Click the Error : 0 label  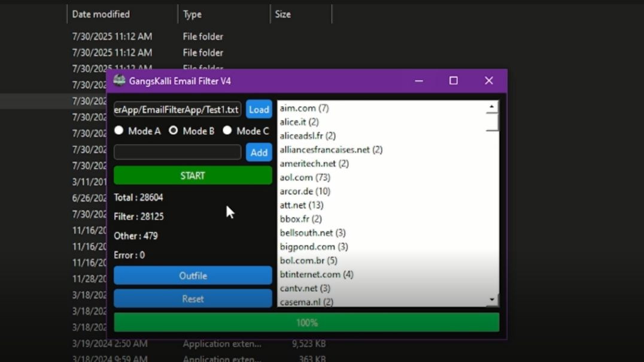coord(129,255)
